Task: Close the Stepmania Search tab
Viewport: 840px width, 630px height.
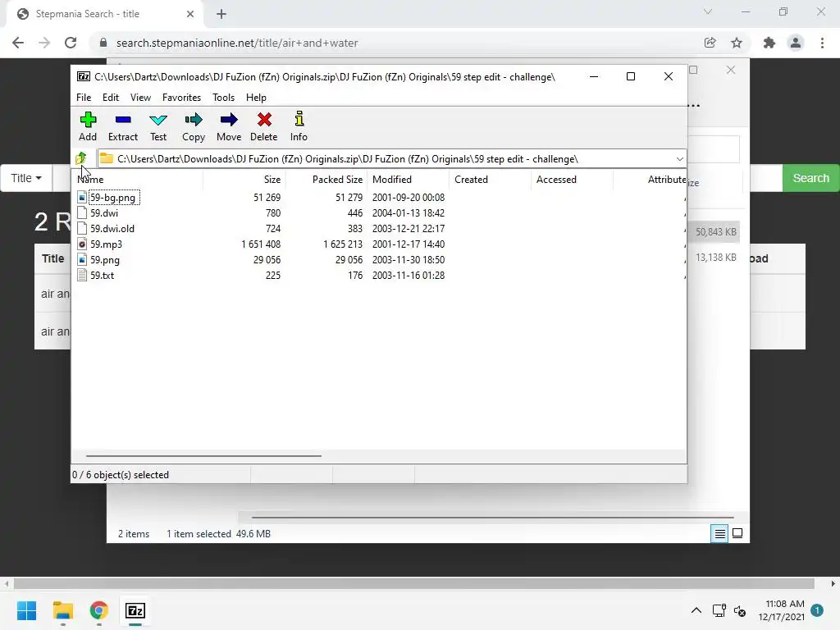Action: tap(190, 14)
